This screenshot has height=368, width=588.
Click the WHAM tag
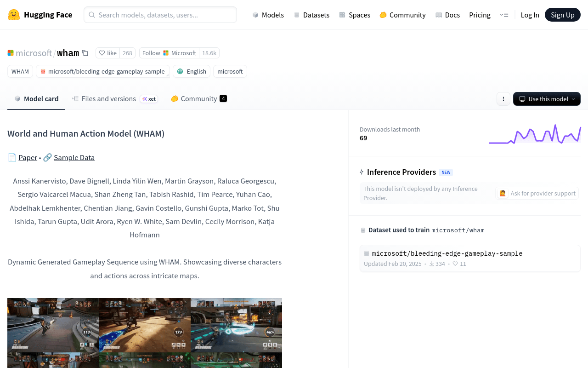click(x=20, y=71)
